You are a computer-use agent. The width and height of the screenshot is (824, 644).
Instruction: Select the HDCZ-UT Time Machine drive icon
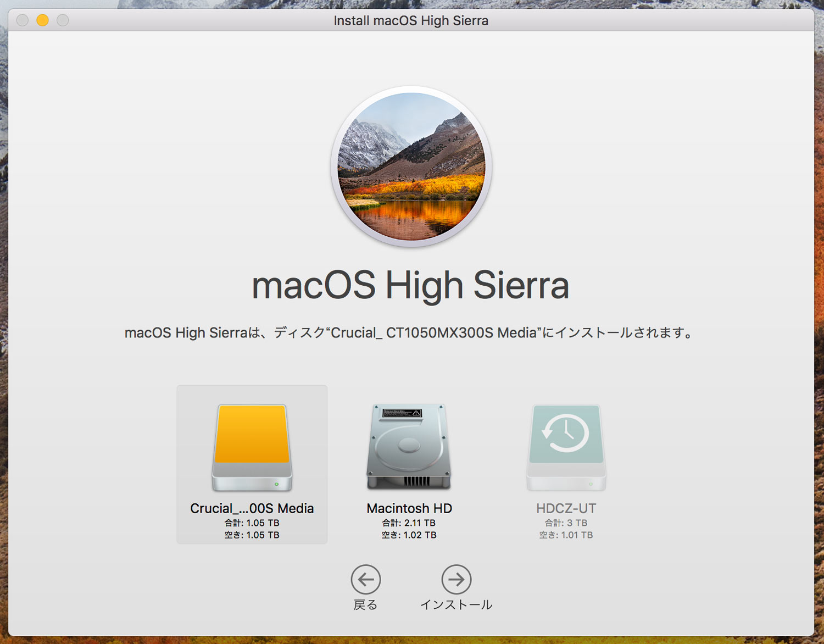click(566, 448)
